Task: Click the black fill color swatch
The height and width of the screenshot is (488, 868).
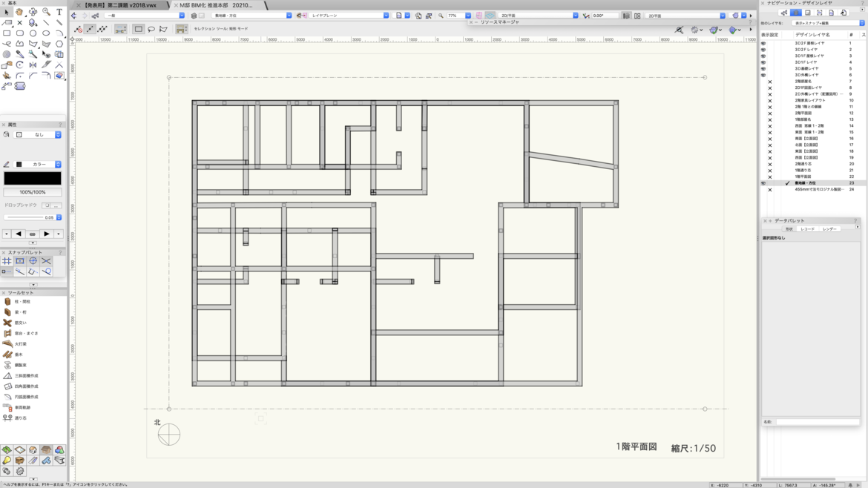Action: point(33,178)
